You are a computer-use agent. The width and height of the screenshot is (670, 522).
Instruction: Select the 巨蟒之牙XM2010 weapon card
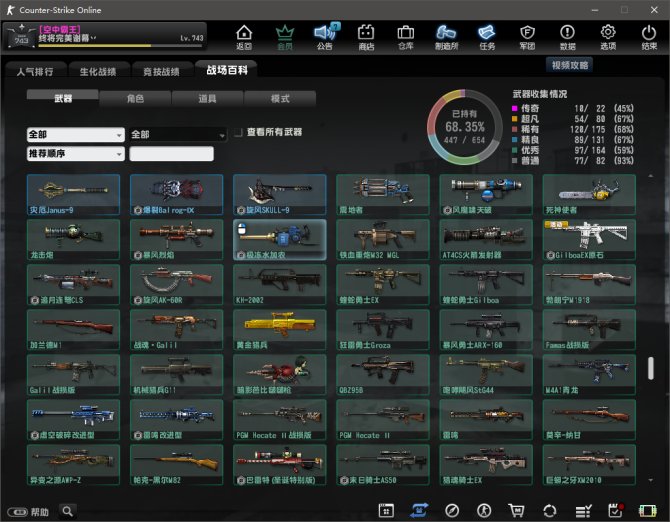[x=589, y=464]
